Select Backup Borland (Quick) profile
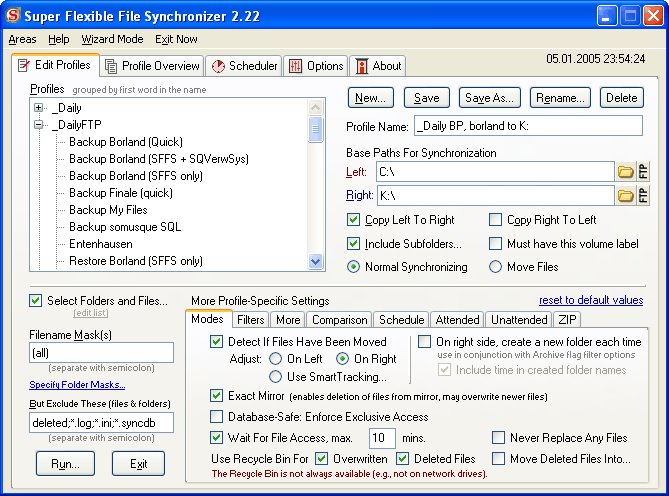The image size is (669, 496). tap(126, 142)
